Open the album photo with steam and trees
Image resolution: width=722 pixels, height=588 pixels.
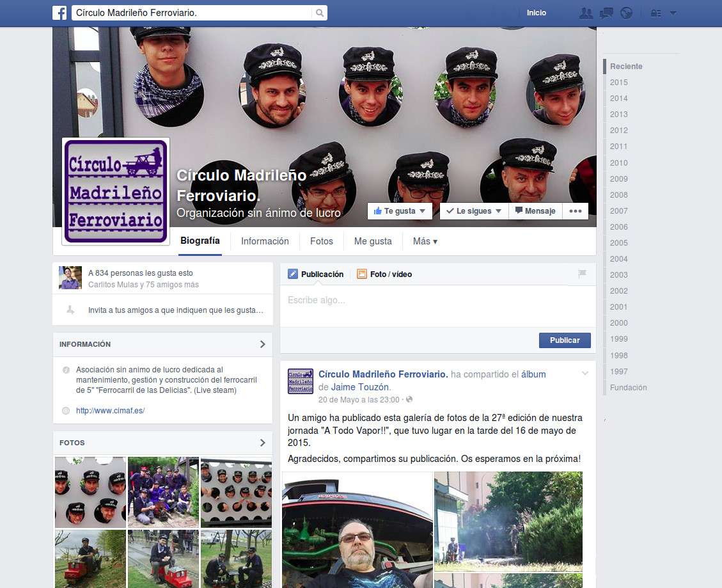(x=508, y=521)
